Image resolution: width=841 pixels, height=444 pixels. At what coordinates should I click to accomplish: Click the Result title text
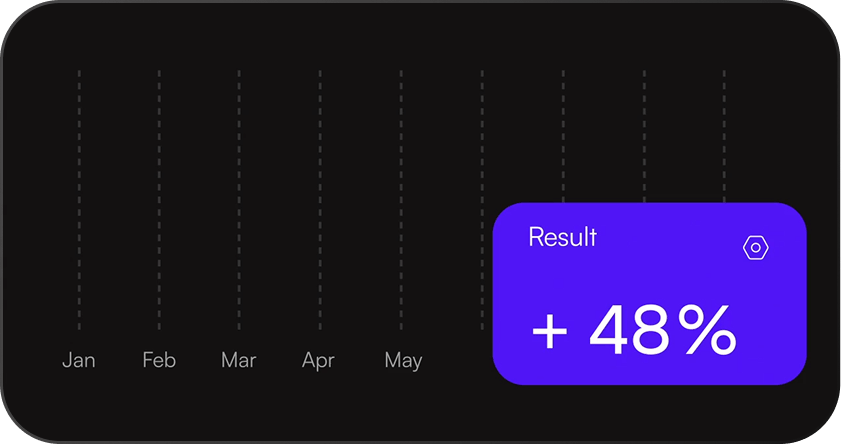562,237
